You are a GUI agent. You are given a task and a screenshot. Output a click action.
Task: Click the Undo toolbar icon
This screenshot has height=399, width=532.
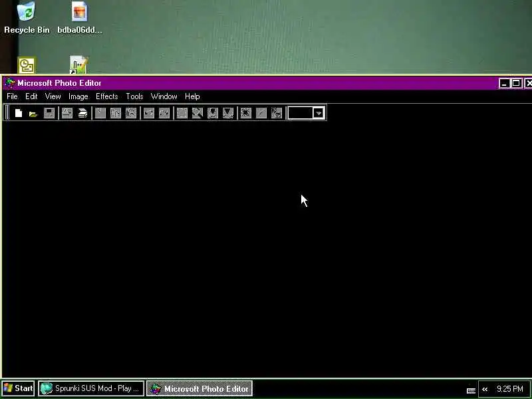pyautogui.click(x=148, y=113)
